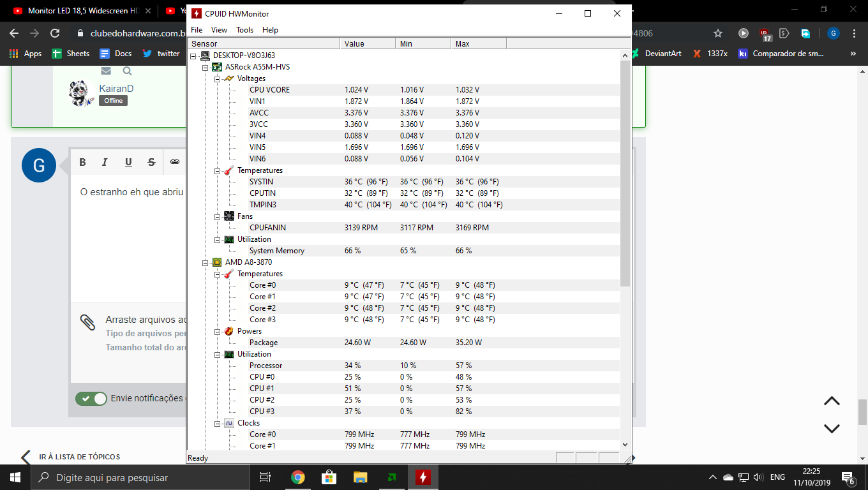The width and height of the screenshot is (868, 490).
Task: Click the Max column header
Action: 479,43
